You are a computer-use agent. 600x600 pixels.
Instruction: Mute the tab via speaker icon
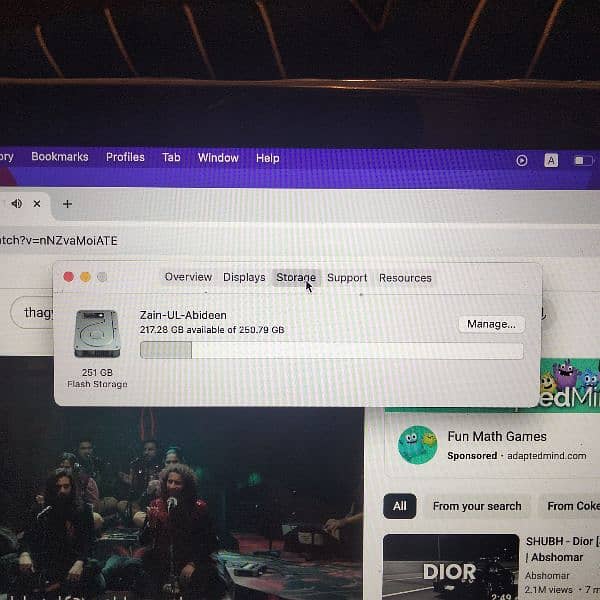(16, 204)
